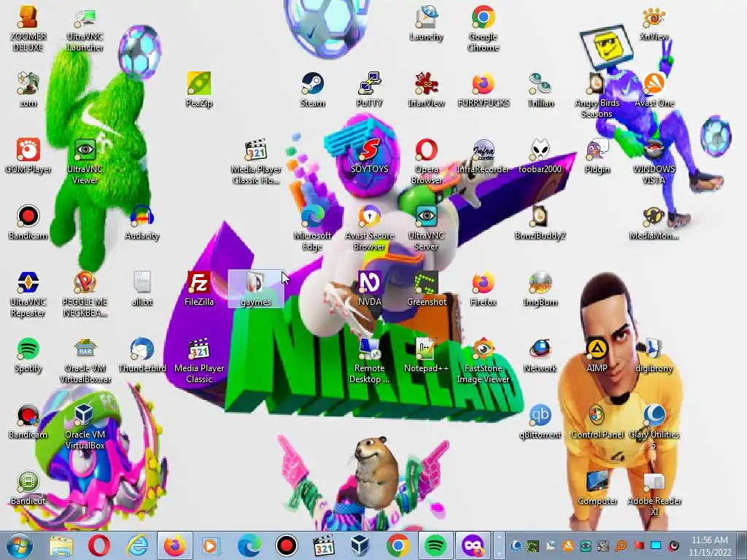
Task: Select the Greenshot desktop icon
Action: tap(426, 288)
